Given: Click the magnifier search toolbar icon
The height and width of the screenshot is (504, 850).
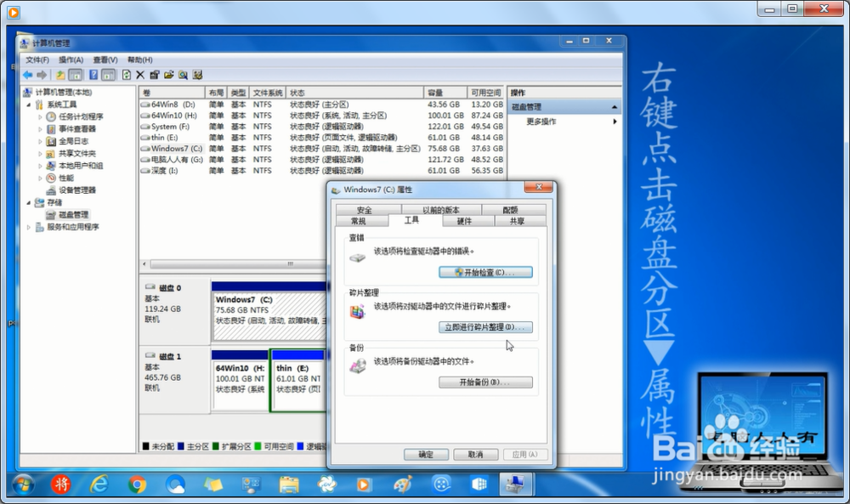Looking at the screenshot, I should [184, 75].
